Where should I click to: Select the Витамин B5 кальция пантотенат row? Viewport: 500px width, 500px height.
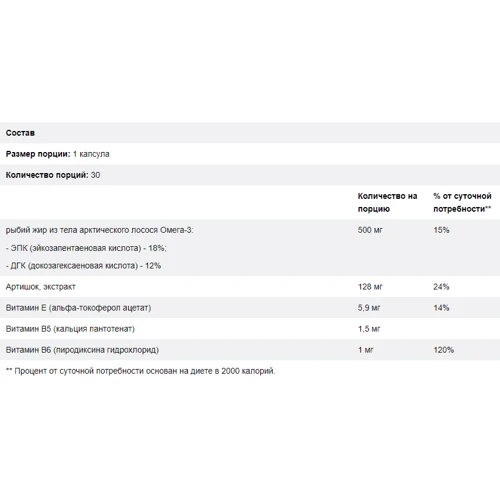click(250, 328)
